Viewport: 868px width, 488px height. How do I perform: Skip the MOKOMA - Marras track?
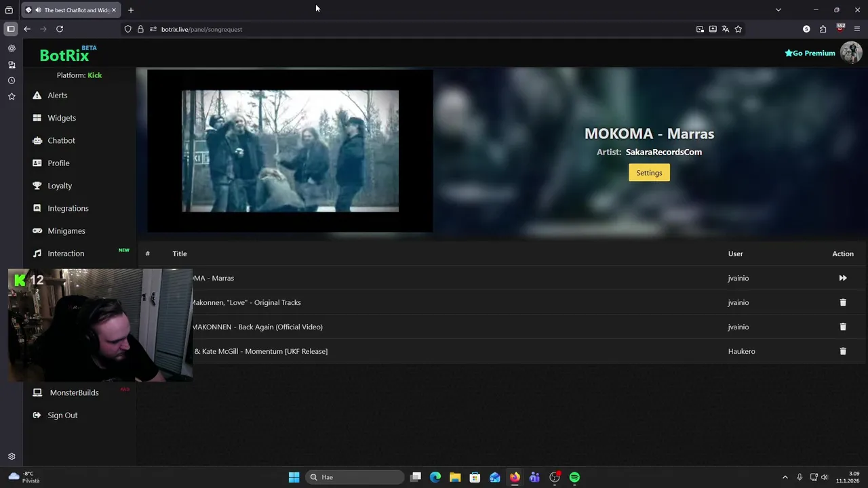[x=843, y=278]
